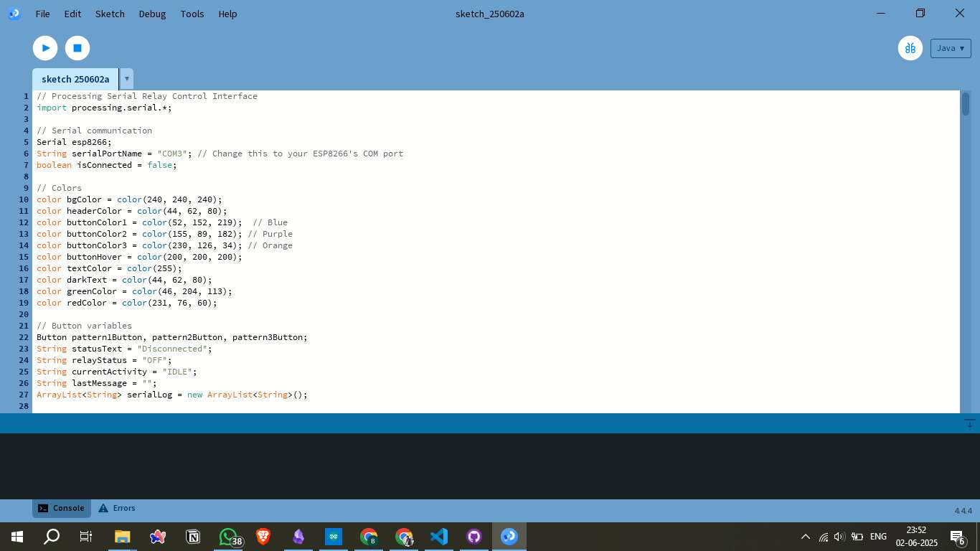Open the colorful star app on taskbar
Image resolution: width=980 pixels, height=551 pixels.
[158, 537]
